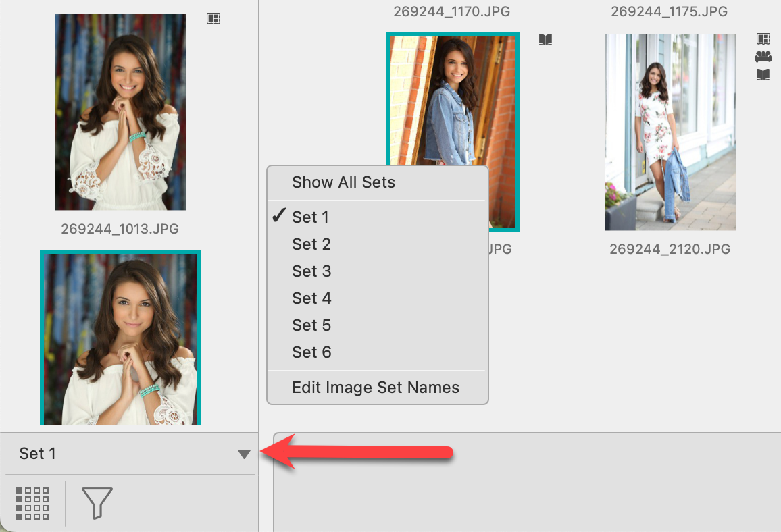Select the 269244_2120.JPG floral dress thumbnail
781x532 pixels.
(670, 132)
